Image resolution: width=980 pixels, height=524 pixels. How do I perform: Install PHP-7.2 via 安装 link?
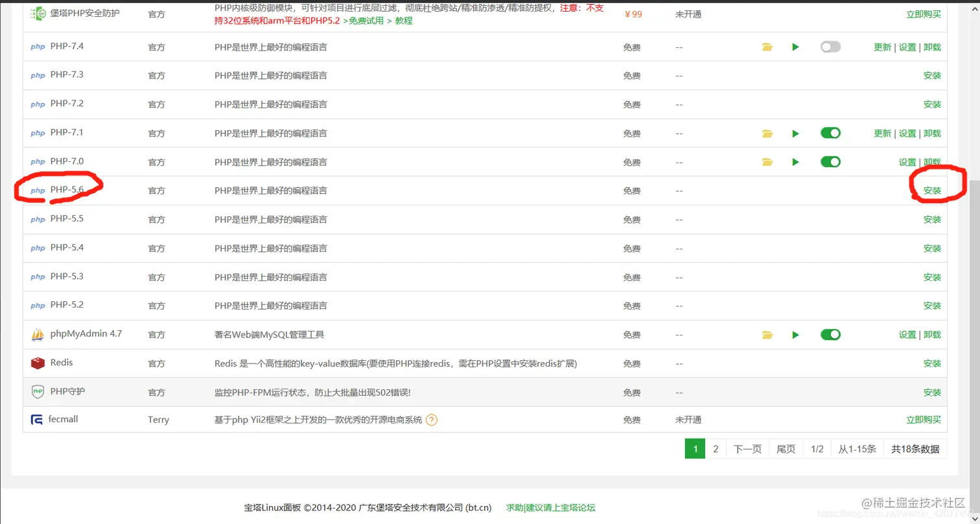(x=932, y=104)
